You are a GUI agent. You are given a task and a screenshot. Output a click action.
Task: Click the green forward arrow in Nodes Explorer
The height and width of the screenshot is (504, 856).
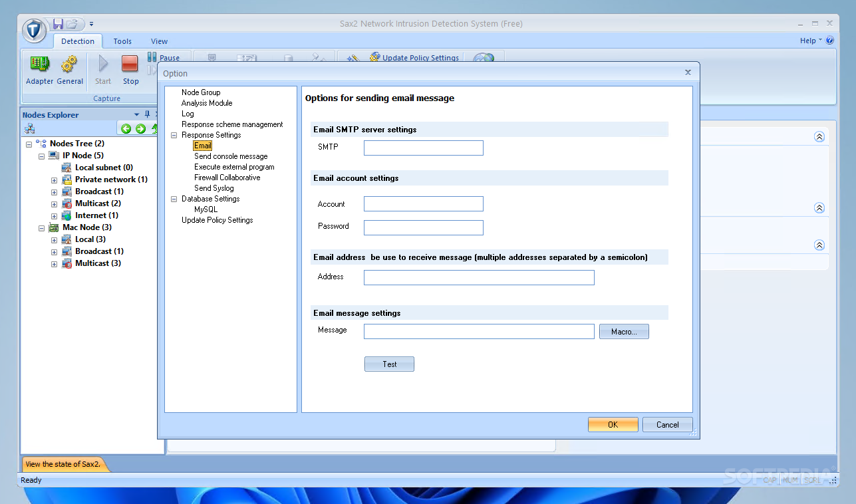pos(140,129)
